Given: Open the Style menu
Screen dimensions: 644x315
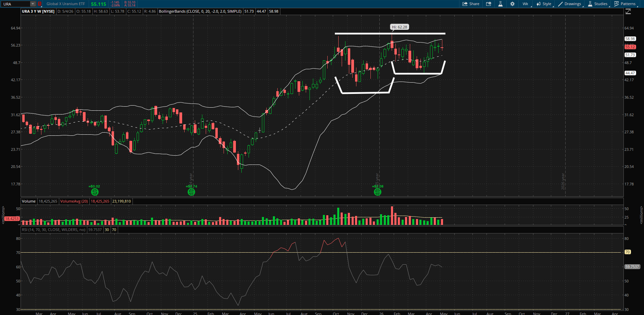Looking at the screenshot, I should (x=544, y=4).
